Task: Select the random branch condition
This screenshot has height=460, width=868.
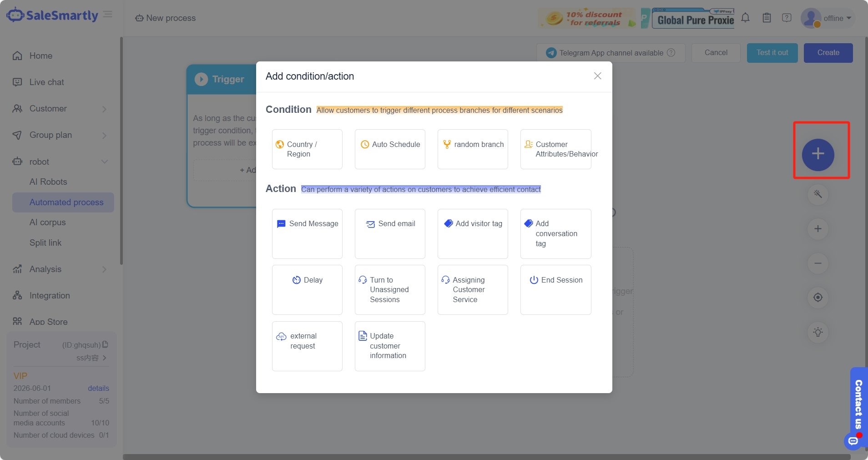Action: click(472, 149)
